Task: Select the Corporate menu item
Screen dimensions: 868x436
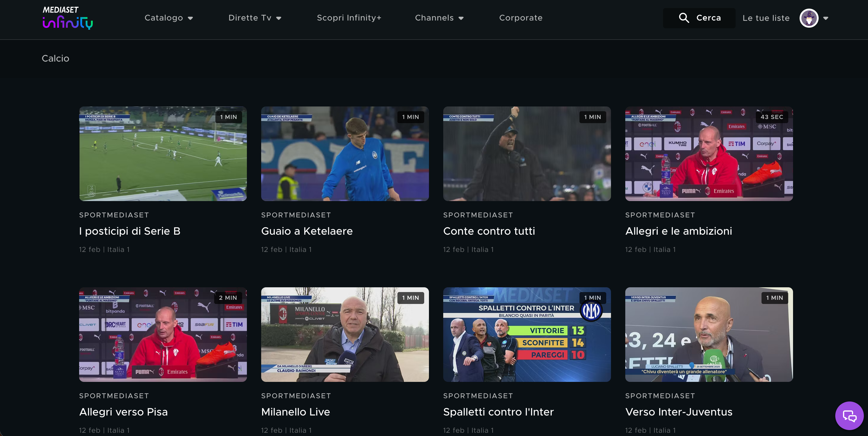Action: (x=521, y=18)
